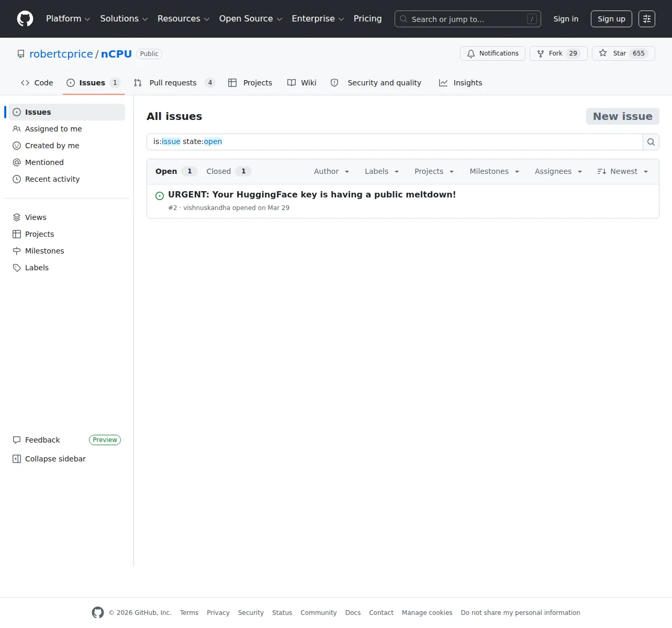The height and width of the screenshot is (628, 672).
Task: Open the nCPU repository link
Action: pos(116,54)
